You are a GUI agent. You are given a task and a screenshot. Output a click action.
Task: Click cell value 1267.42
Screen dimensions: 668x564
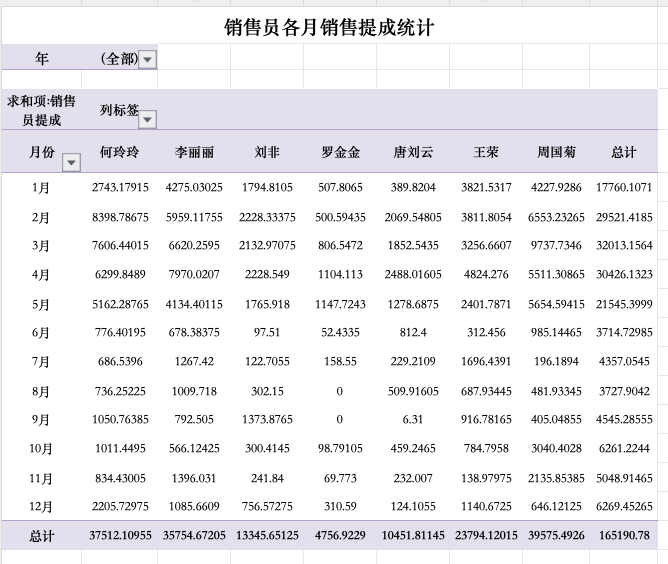(194, 362)
